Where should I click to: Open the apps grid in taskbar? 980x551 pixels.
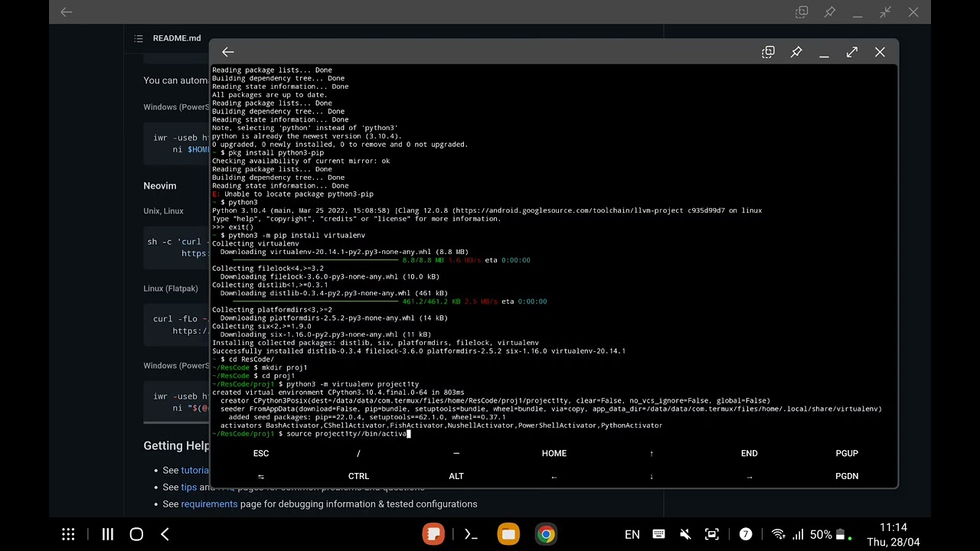click(x=68, y=534)
